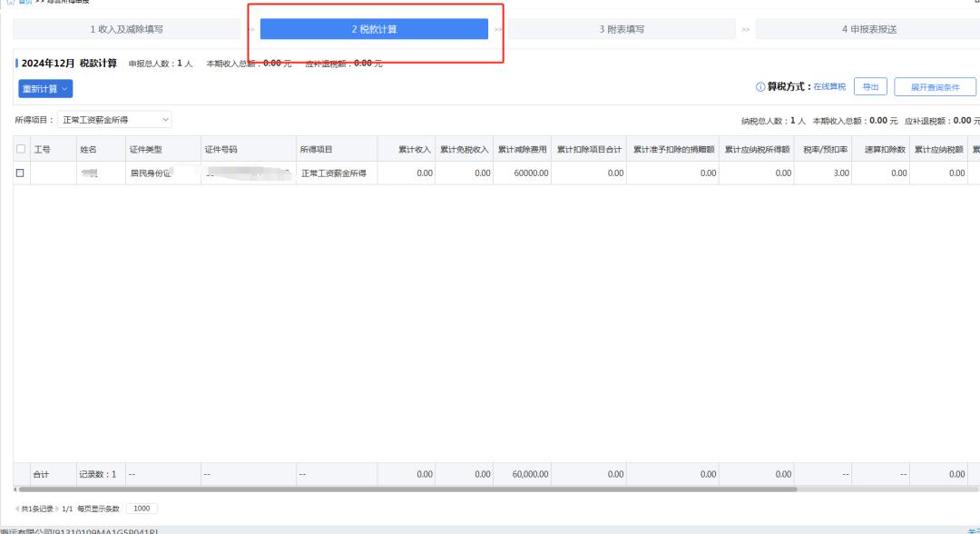Click the next page arrow in pagination
The width and height of the screenshot is (980, 534).
tap(57, 509)
